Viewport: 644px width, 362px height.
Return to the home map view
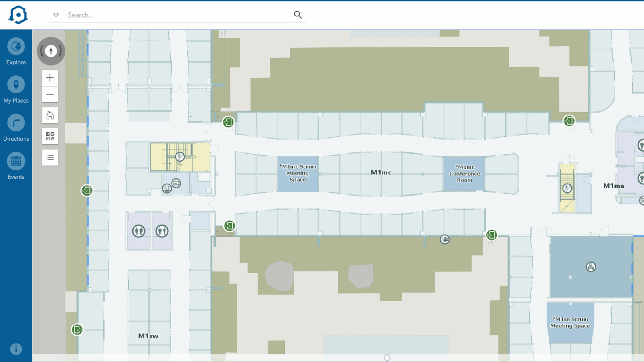coord(50,115)
